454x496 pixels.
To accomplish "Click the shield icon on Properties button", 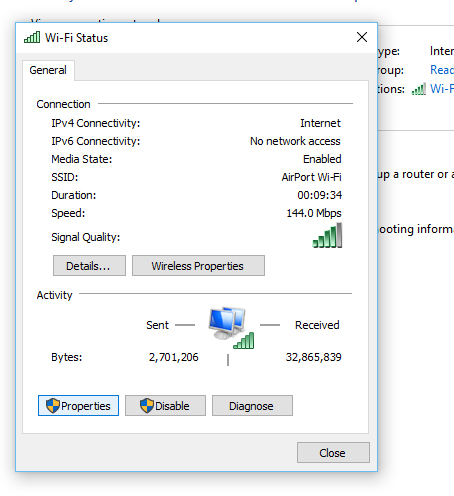I will coord(53,406).
